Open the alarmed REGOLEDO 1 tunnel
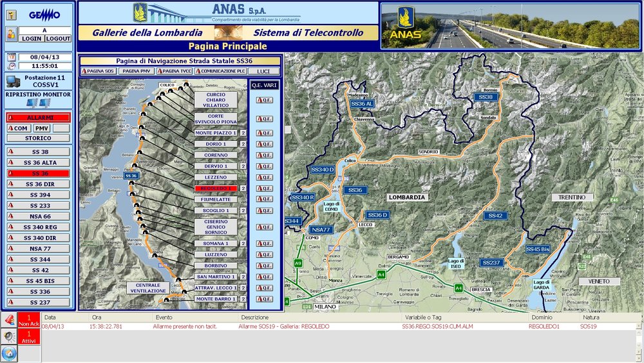This screenshot has height=363, width=644. coord(216,188)
